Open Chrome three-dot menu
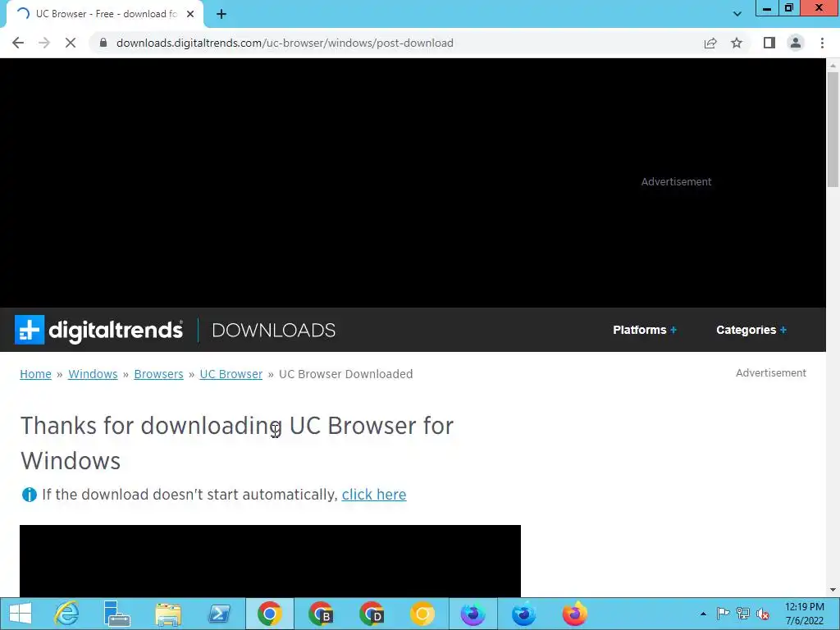Viewport: 840px width, 630px height. click(x=822, y=43)
